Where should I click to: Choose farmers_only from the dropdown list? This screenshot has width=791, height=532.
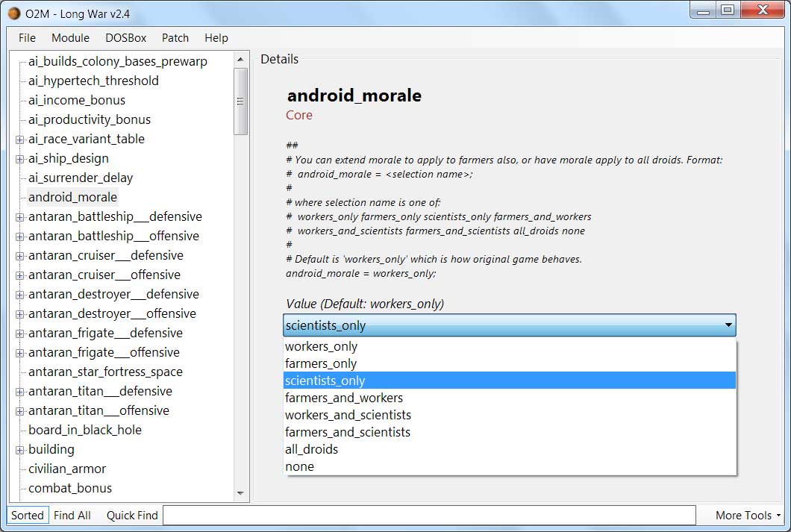(510, 363)
